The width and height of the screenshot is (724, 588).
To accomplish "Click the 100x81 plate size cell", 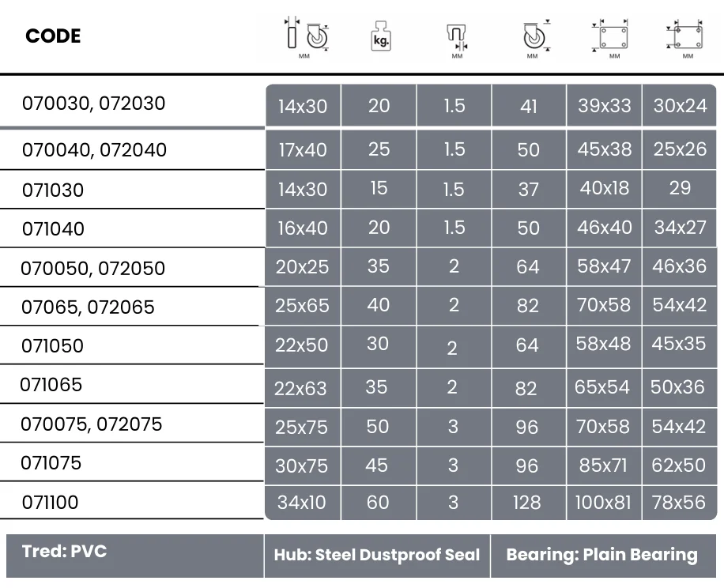I will [x=604, y=502].
